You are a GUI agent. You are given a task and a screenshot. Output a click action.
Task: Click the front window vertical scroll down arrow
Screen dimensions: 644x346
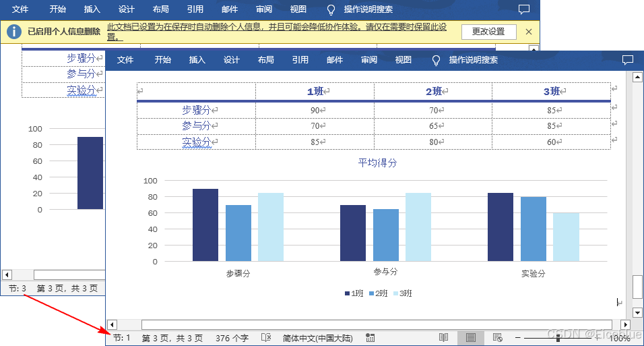pos(637,313)
